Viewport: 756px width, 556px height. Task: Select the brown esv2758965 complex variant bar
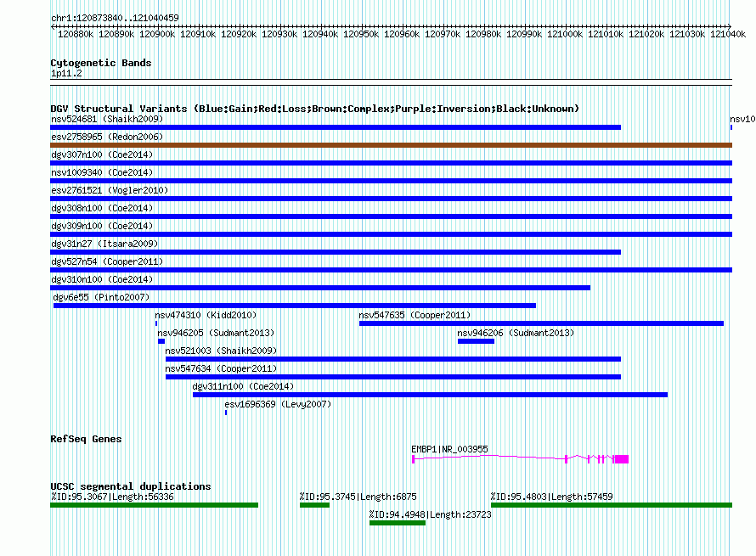[x=391, y=145]
